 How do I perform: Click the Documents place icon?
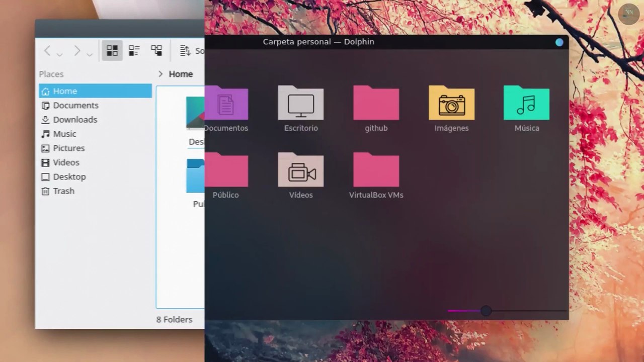(x=45, y=105)
